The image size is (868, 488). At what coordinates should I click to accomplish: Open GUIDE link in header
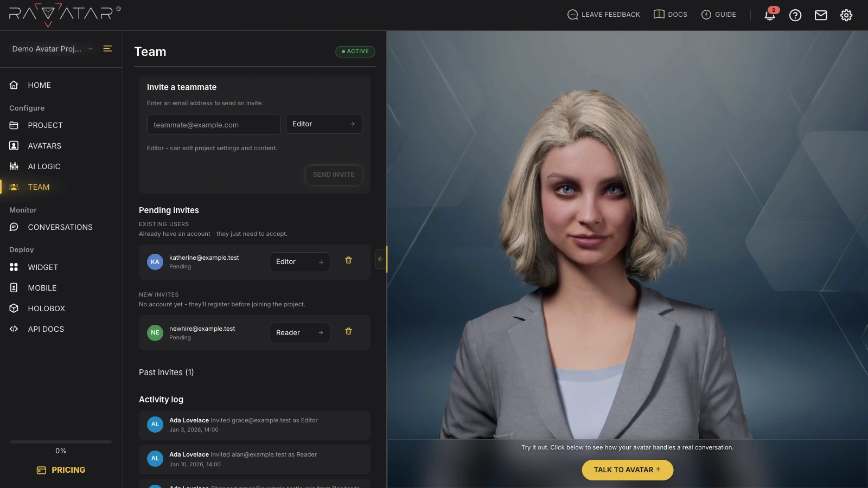[719, 15]
